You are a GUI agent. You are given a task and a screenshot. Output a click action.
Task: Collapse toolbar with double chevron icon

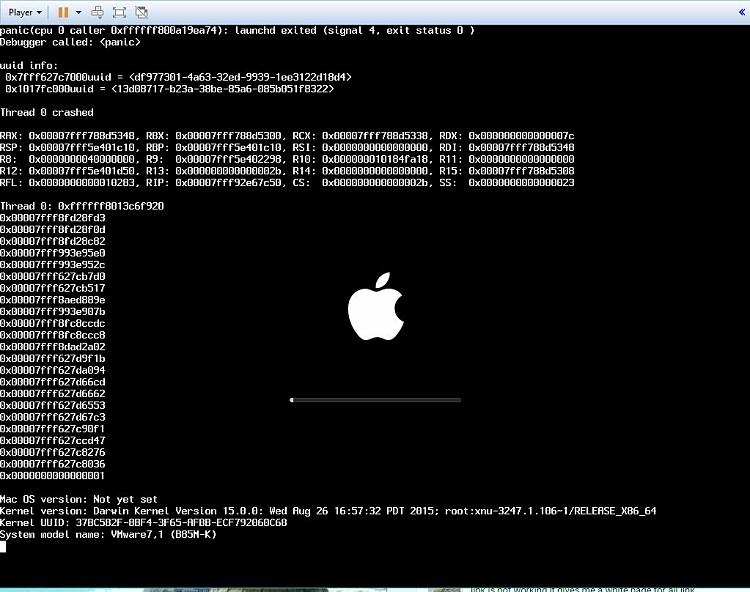(x=742, y=12)
